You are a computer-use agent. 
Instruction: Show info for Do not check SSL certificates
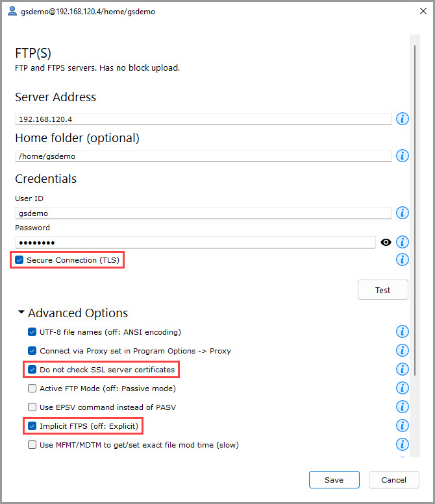(x=403, y=369)
